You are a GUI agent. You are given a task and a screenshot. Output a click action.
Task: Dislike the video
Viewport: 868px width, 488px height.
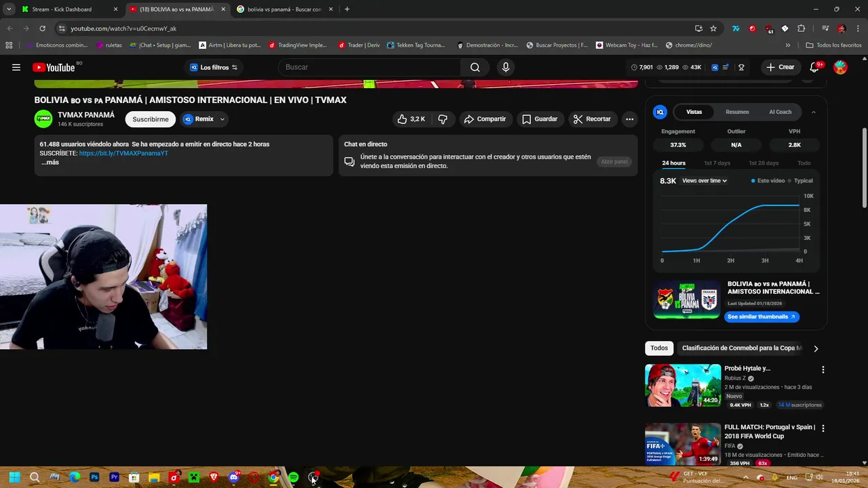pos(443,119)
